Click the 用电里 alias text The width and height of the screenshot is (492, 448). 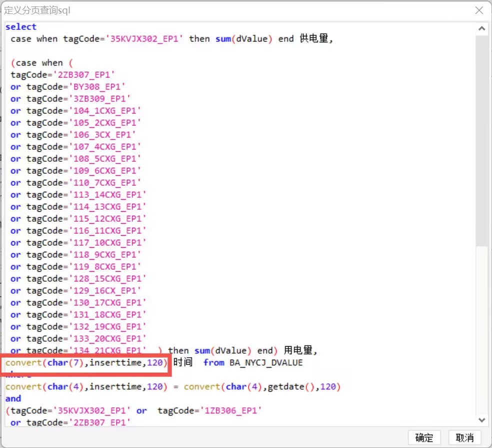[298, 350]
